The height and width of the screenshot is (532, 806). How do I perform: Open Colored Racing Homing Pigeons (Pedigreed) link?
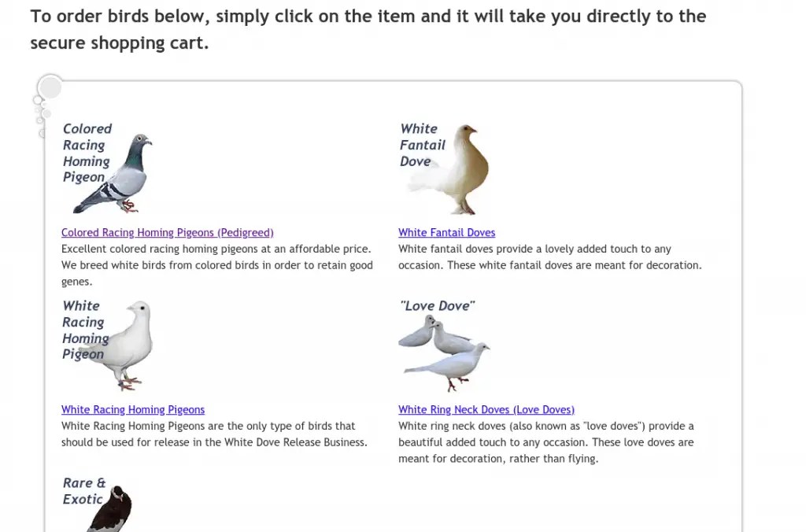(167, 232)
